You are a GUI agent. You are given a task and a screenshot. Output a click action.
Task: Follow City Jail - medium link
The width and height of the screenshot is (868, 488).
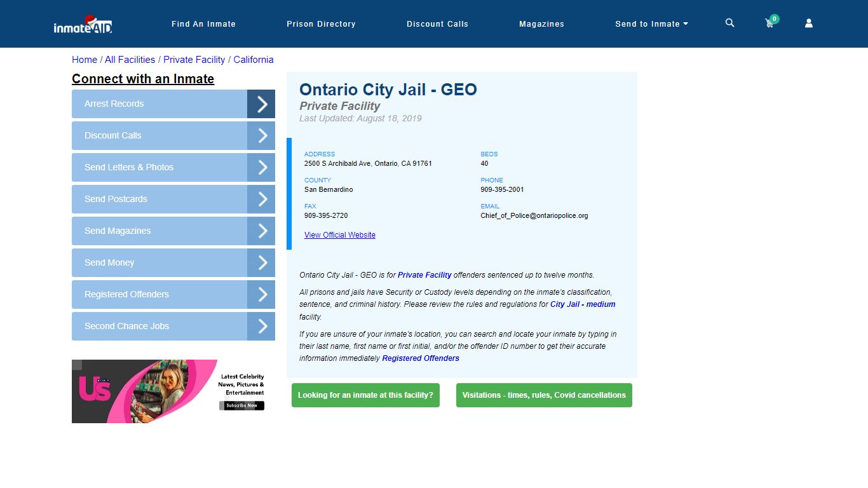click(x=583, y=304)
